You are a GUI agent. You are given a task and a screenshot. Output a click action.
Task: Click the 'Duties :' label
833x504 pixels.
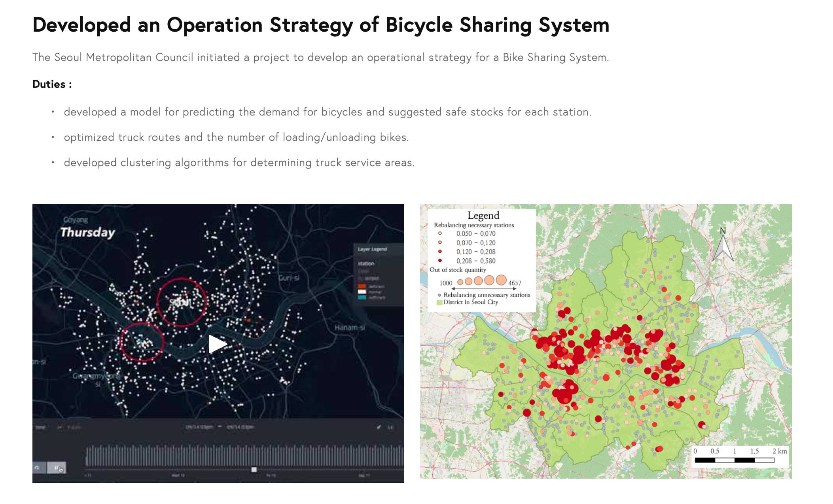(52, 84)
